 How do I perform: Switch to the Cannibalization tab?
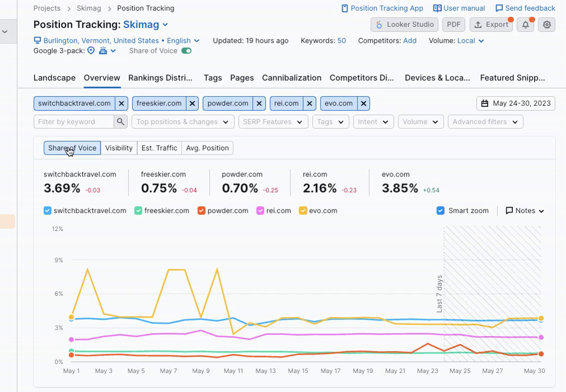click(291, 78)
